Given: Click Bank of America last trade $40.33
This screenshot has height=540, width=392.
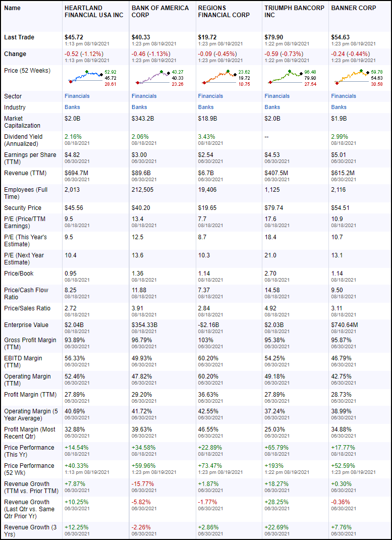Looking at the screenshot, I should click(141, 37).
